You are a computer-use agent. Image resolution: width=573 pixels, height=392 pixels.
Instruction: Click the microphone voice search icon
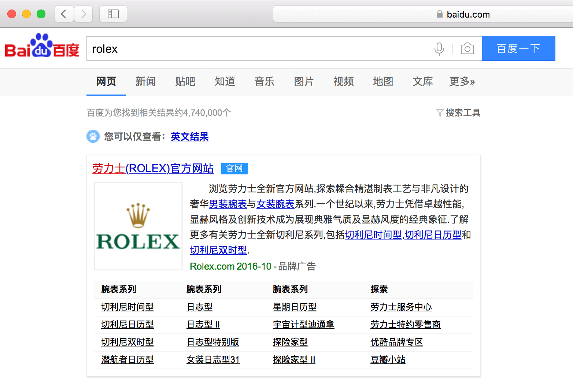[x=439, y=49]
